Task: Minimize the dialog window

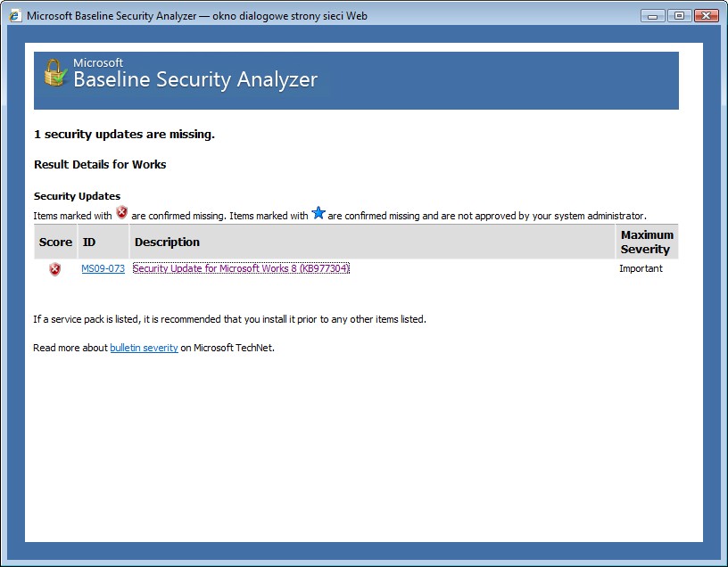Action: 653,16
